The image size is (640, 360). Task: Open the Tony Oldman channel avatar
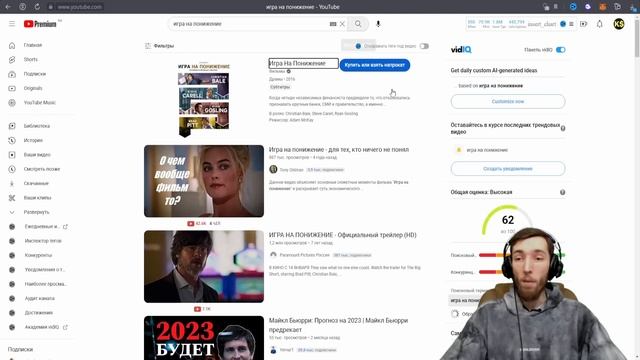pyautogui.click(x=273, y=169)
